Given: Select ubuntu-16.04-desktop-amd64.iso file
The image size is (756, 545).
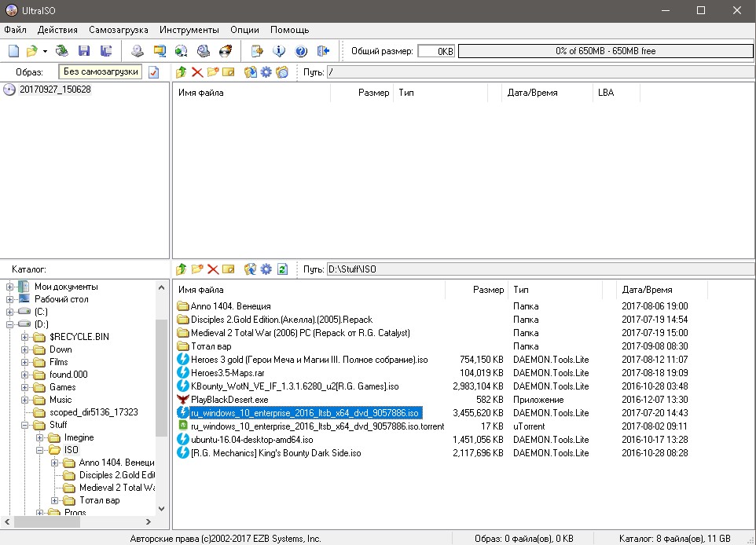Looking at the screenshot, I should click(x=251, y=440).
